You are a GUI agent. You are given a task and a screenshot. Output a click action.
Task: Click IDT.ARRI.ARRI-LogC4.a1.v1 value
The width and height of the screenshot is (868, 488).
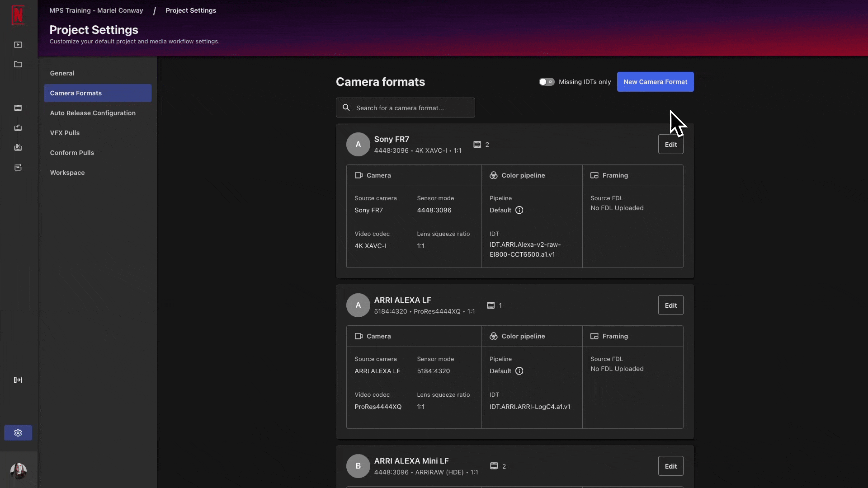(x=530, y=407)
